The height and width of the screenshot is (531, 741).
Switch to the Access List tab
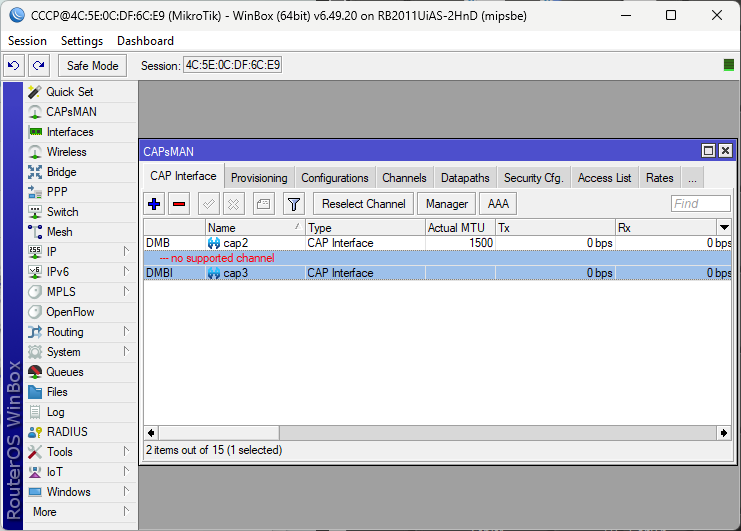pyautogui.click(x=604, y=178)
